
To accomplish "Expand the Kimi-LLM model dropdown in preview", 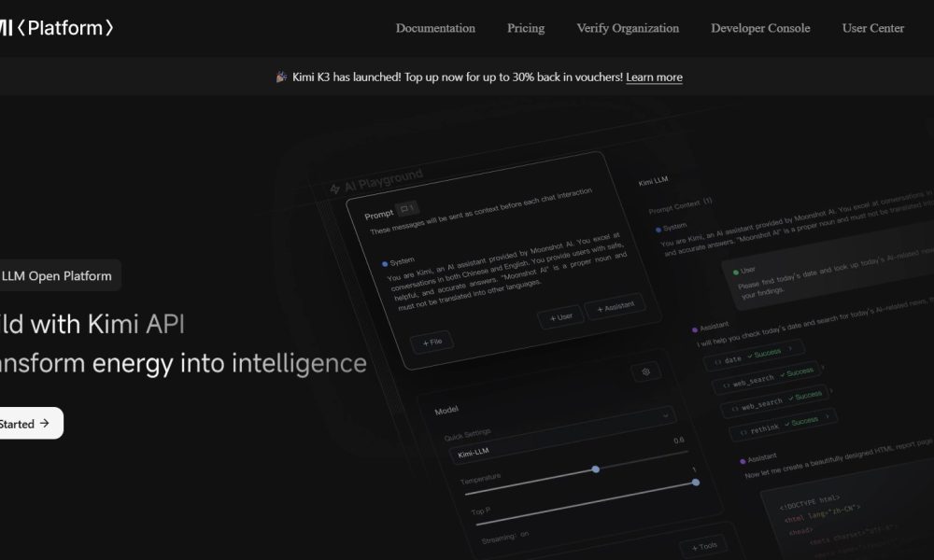I will tap(563, 436).
